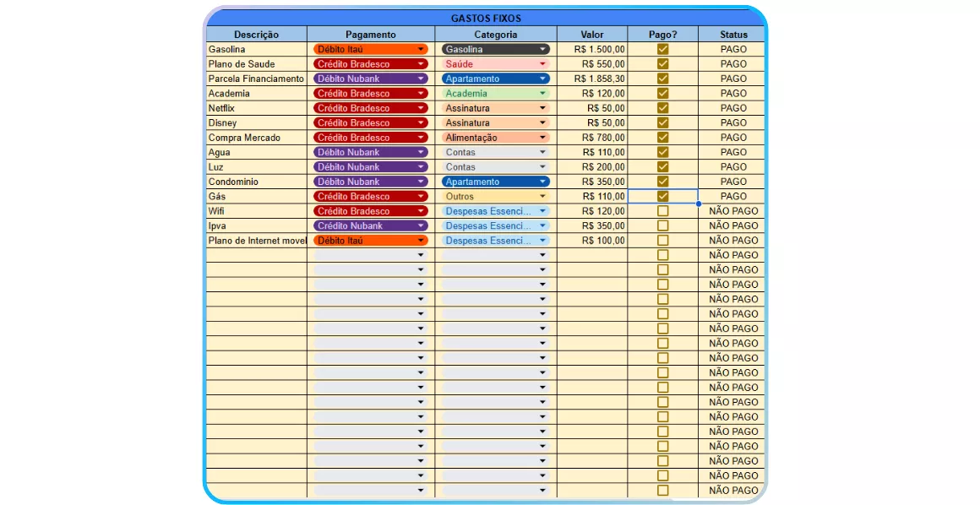The image size is (980, 505).
Task: Mark the Wifi row as paid
Action: [x=662, y=211]
